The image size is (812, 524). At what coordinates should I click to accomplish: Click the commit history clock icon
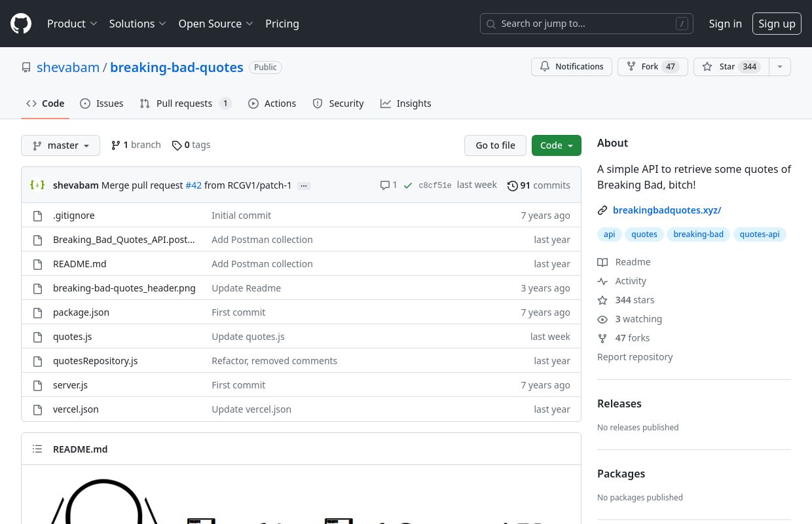(513, 185)
